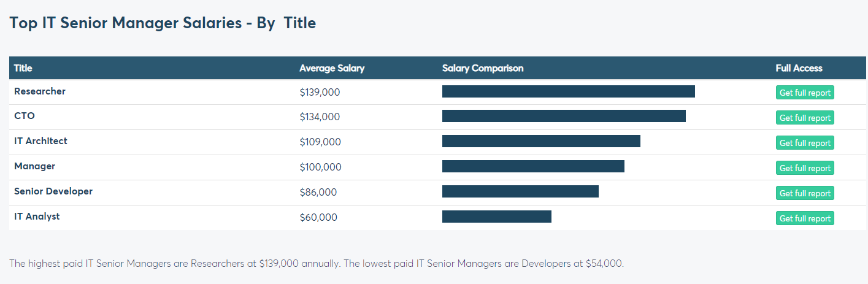The image size is (868, 284).
Task: Get full report for IT Analyst
Action: pyautogui.click(x=805, y=218)
